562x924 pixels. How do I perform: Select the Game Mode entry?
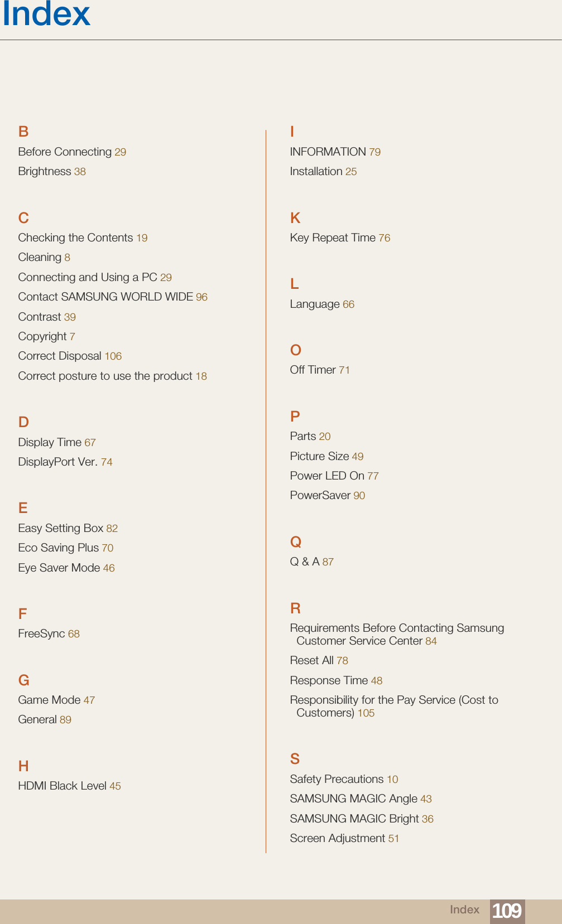pos(56,700)
